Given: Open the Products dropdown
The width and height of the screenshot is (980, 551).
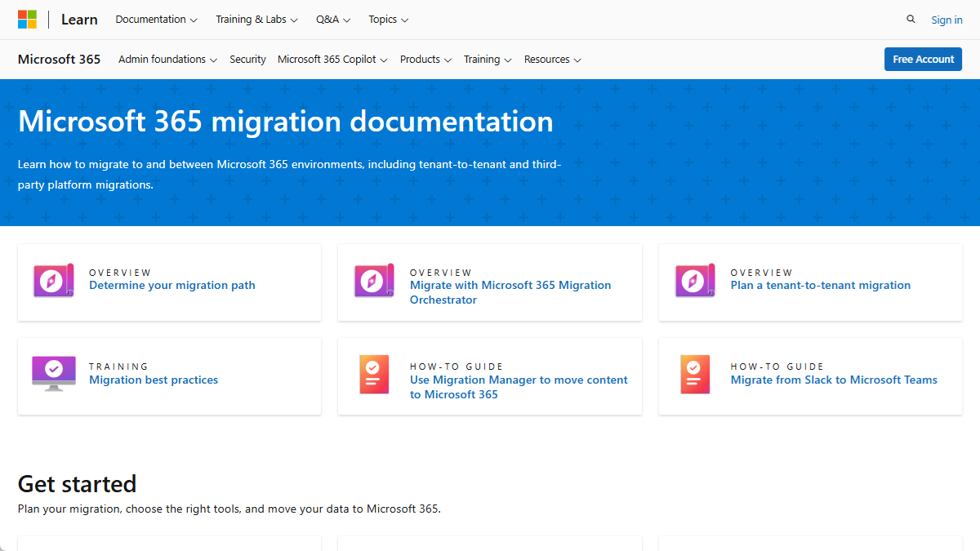Looking at the screenshot, I should tap(425, 60).
